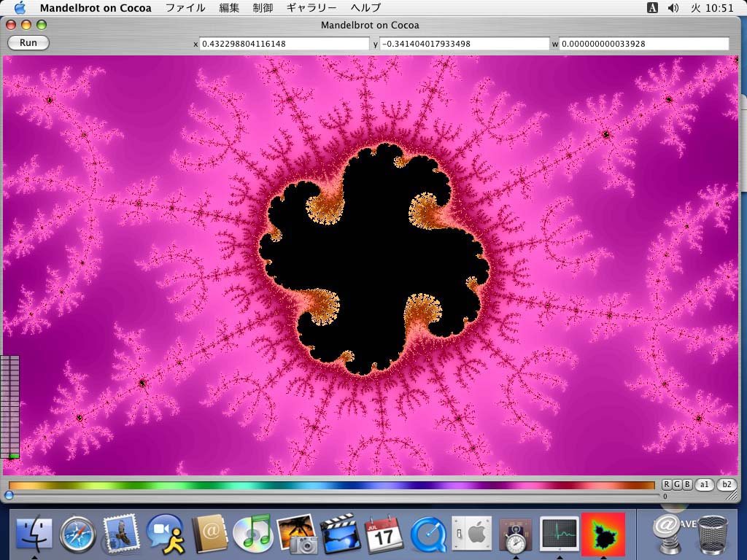
Task: Toggle the B color channel button
Action: (x=687, y=484)
